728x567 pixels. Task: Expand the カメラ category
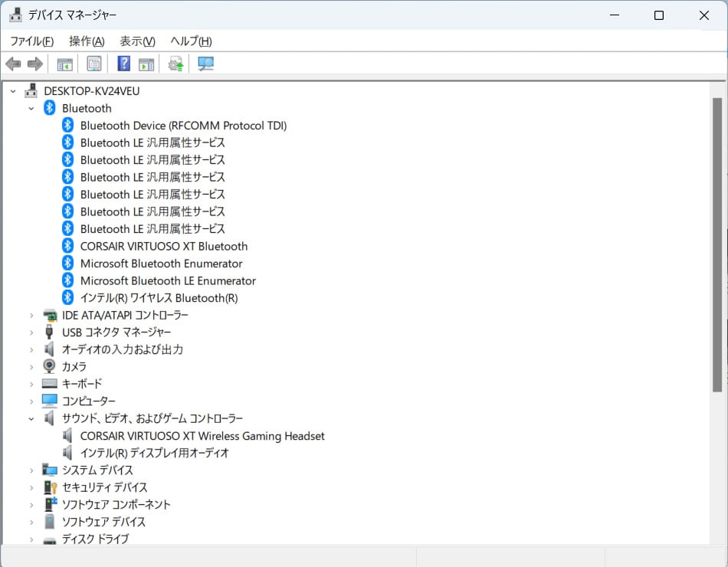[31, 367]
